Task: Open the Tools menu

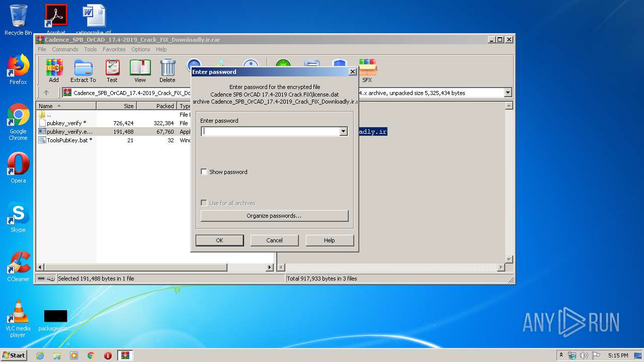Action: coord(91,49)
